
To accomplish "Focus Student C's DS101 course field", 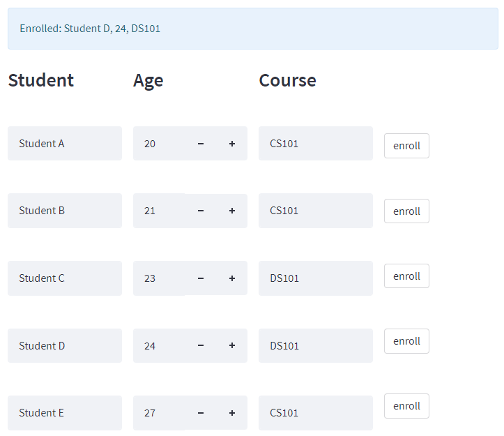I will coord(316,278).
